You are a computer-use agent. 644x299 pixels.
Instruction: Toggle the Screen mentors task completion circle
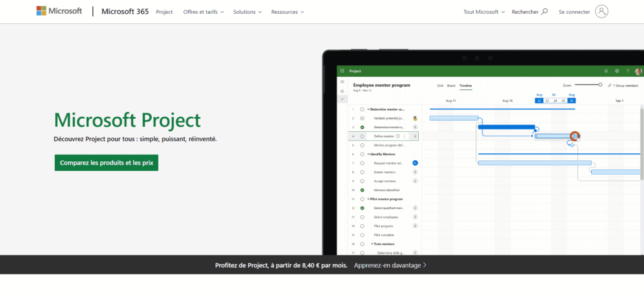362,171
